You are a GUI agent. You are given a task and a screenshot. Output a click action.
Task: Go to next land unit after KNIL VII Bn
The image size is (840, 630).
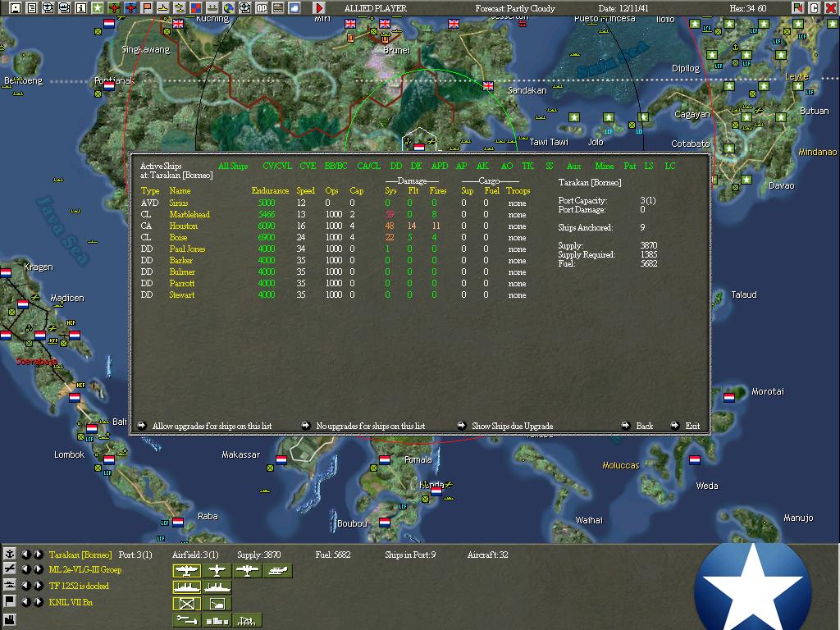pyautogui.click(x=38, y=601)
